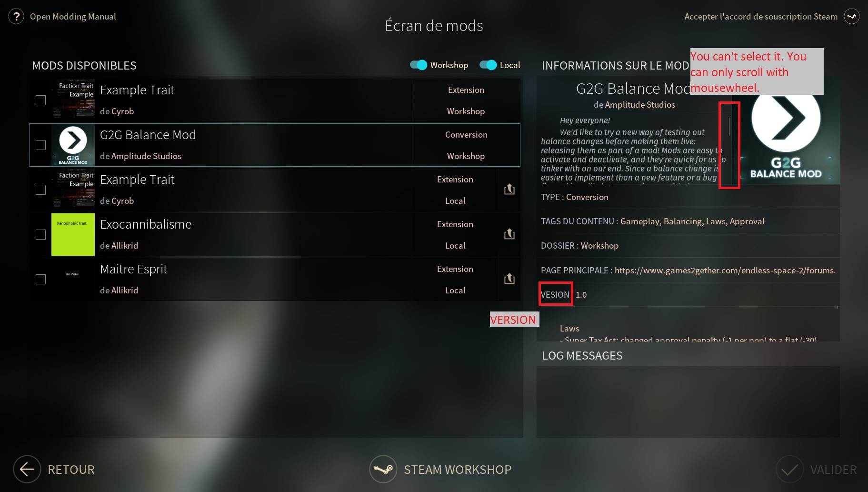Viewport: 868px width, 492px height.
Task: Click the Steam icon at top right
Action: point(851,17)
